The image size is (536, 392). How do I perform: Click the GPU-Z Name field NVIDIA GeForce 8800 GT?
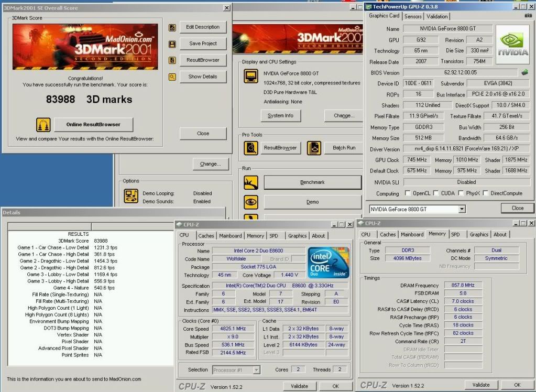[x=448, y=29]
